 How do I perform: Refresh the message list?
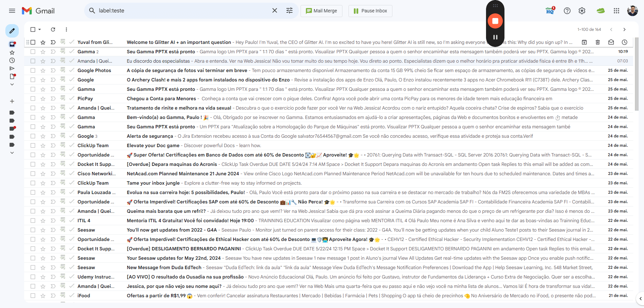click(53, 29)
